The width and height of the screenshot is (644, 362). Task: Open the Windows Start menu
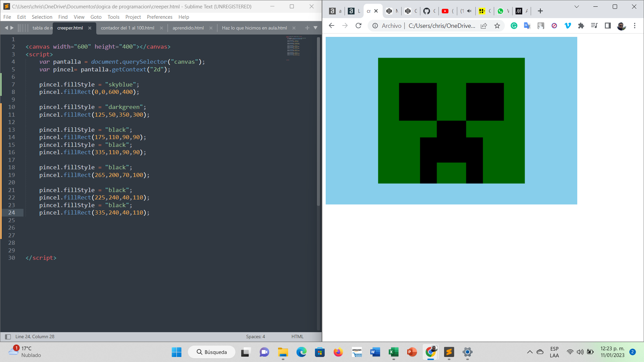pos(176,352)
